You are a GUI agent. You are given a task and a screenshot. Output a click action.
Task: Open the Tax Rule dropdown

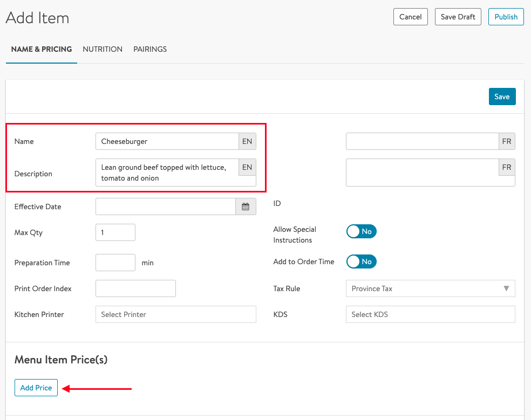click(430, 288)
